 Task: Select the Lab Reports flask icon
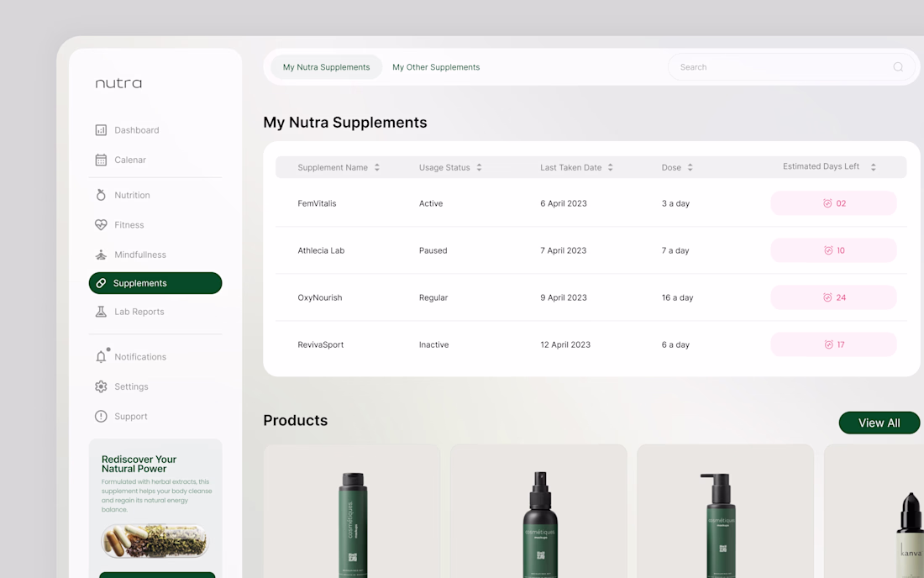101,312
